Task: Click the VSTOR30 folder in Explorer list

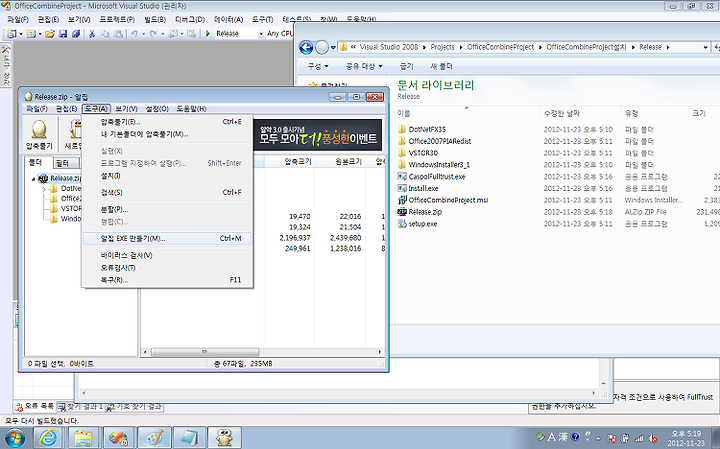Action: coord(422,153)
